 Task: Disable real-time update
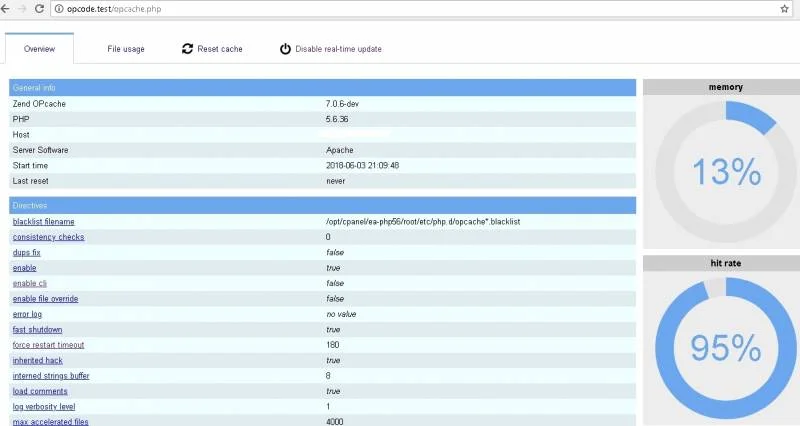(338, 49)
